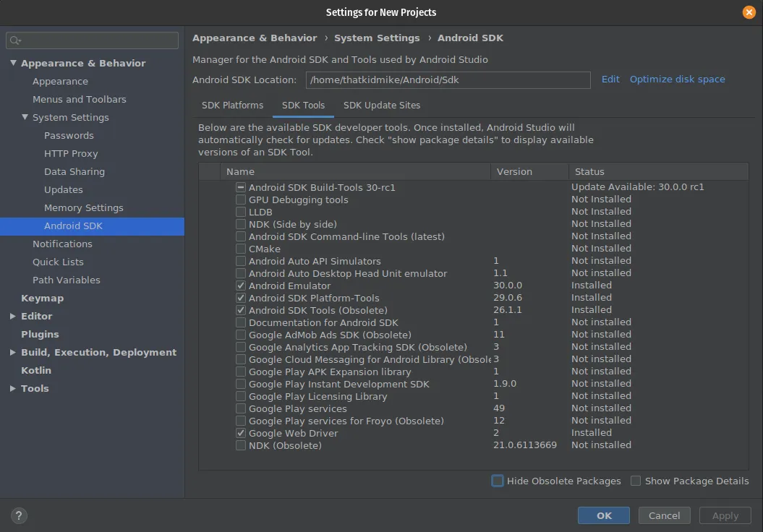Collapse the System Settings tree node
763x532 pixels.
tap(25, 117)
